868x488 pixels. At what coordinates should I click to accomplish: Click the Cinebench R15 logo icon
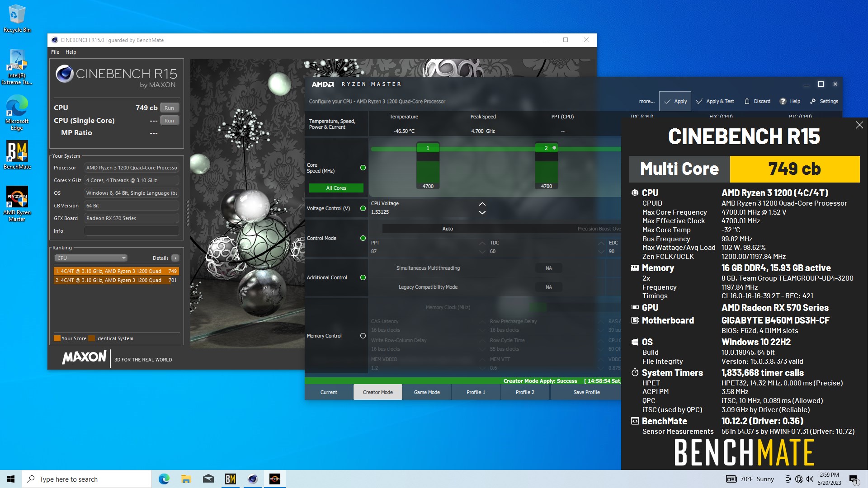click(x=65, y=74)
